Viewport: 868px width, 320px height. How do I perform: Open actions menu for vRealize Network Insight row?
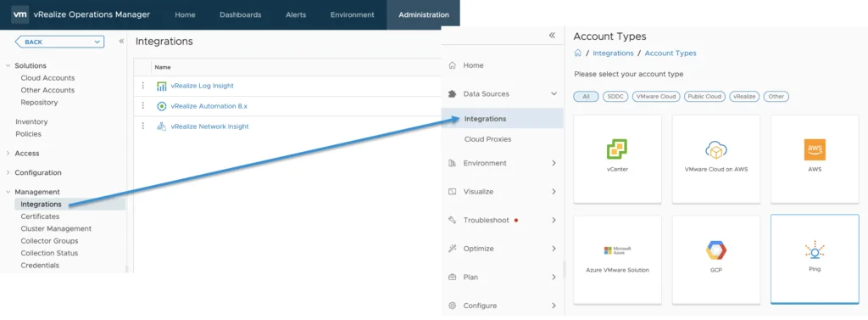[x=142, y=126]
